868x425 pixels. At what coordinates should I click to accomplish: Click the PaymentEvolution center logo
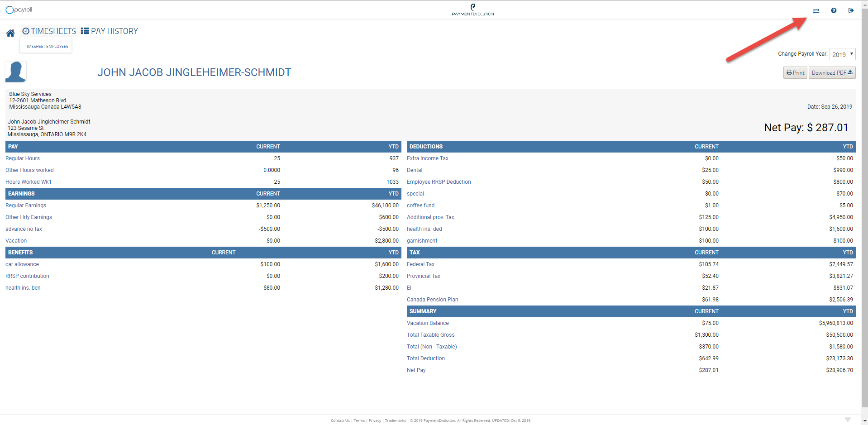coord(473,10)
